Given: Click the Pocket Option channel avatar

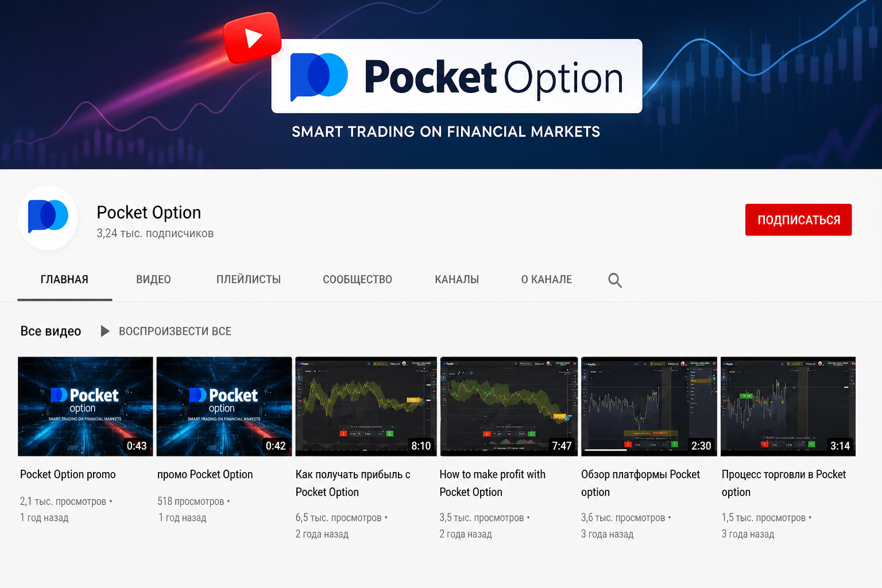Looking at the screenshot, I should (x=48, y=218).
